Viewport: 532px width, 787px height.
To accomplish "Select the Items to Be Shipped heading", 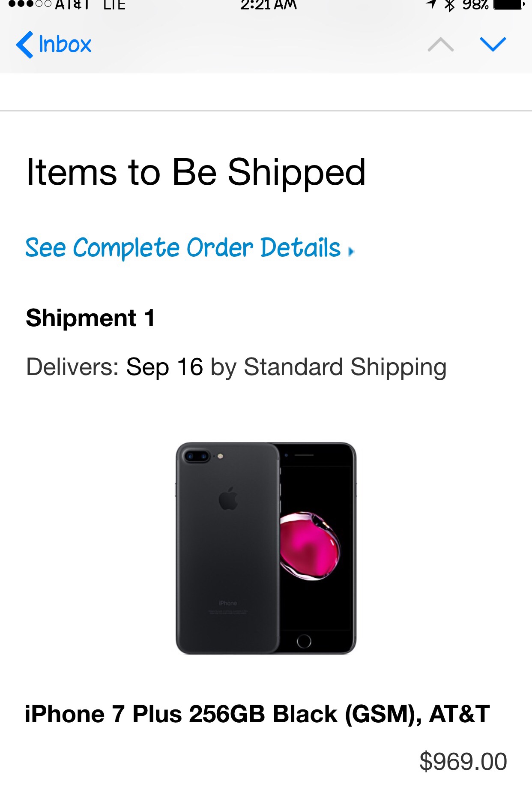I will point(196,172).
